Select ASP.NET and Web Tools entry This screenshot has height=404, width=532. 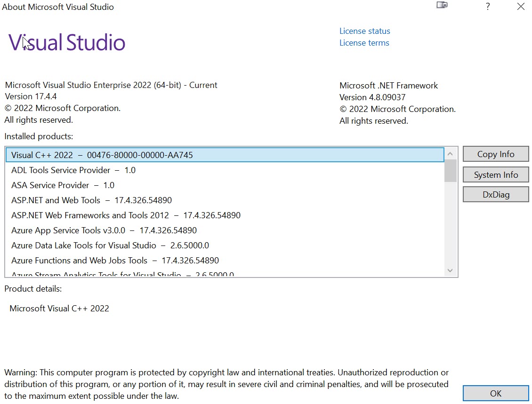(x=91, y=200)
